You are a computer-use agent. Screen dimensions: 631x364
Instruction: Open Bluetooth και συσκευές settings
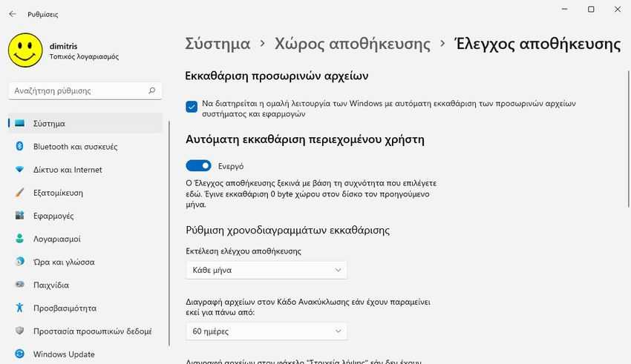click(x=85, y=146)
